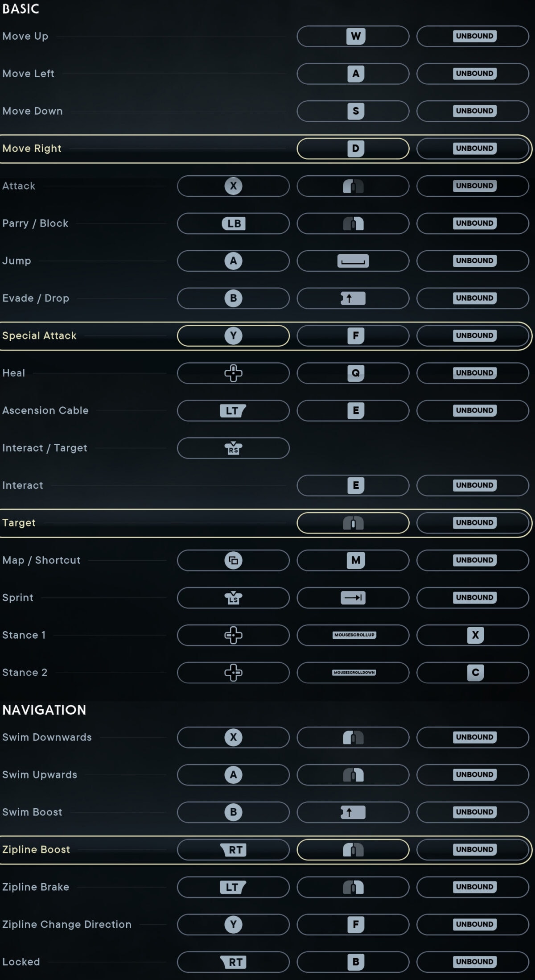
Task: Select the Y button binding for Special Attack
Action: [x=233, y=336]
